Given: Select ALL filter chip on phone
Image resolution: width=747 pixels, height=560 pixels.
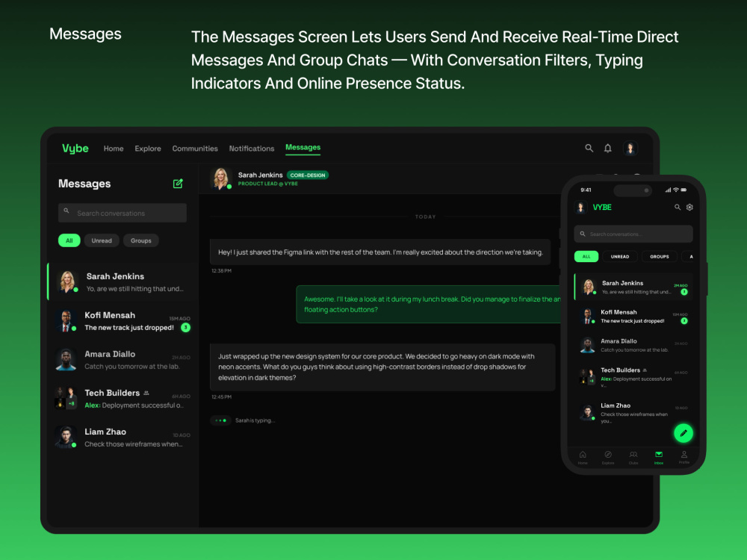Looking at the screenshot, I should coord(586,256).
